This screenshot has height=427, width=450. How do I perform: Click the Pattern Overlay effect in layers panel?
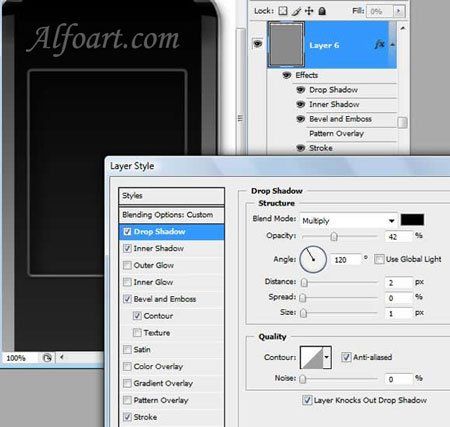pyautogui.click(x=336, y=134)
